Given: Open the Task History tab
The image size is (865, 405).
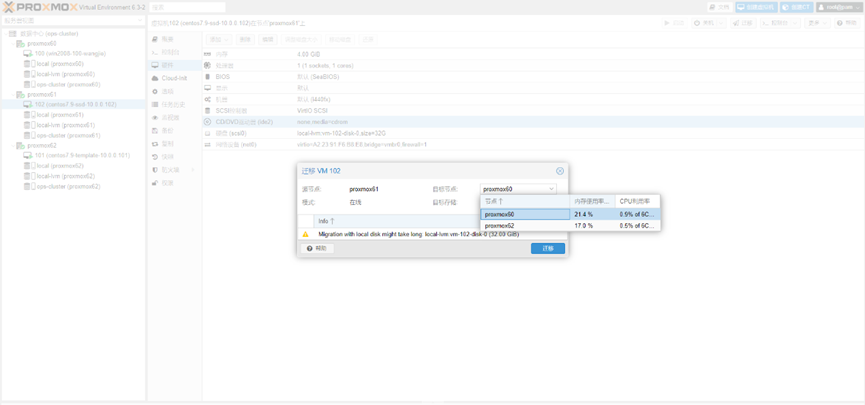Looking at the screenshot, I should point(174,104).
